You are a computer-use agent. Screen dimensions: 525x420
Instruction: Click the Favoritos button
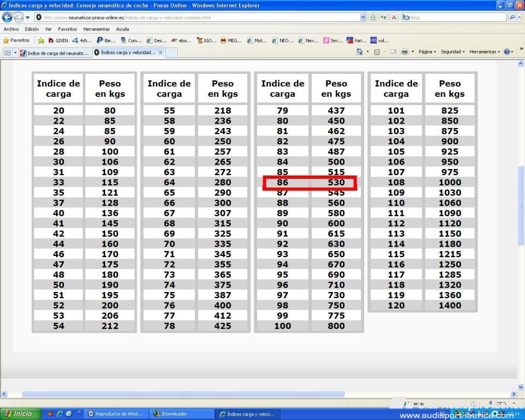16,40
